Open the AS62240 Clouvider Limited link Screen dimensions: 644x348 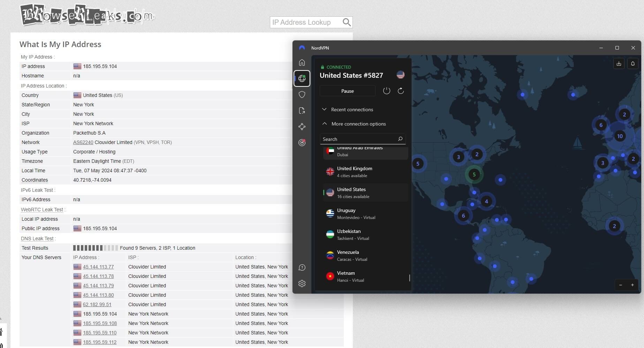83,142
